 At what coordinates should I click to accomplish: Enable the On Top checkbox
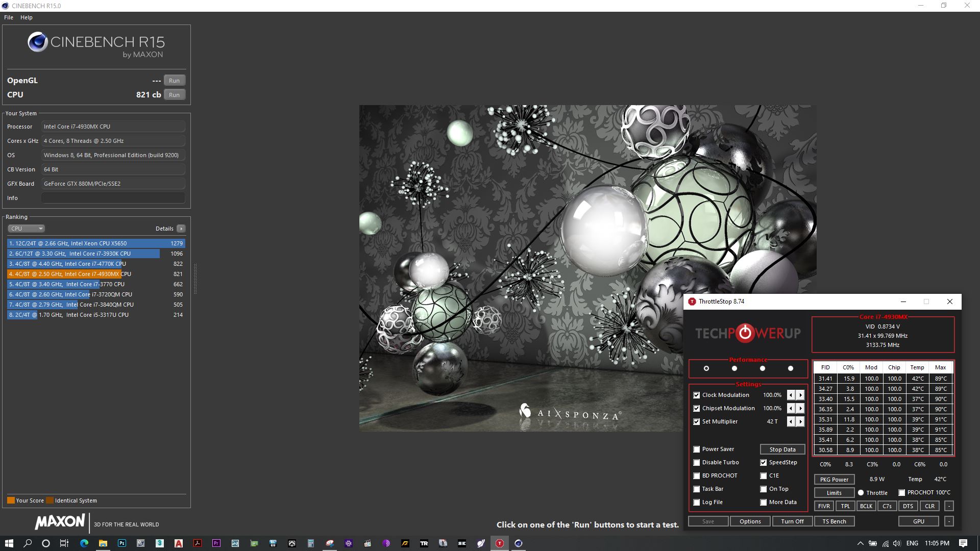[763, 489]
